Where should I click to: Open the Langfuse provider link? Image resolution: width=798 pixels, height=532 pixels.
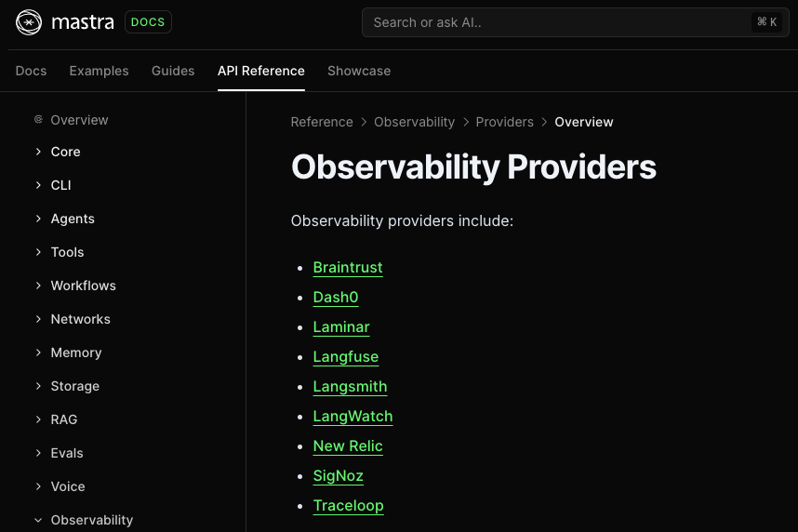(x=346, y=357)
